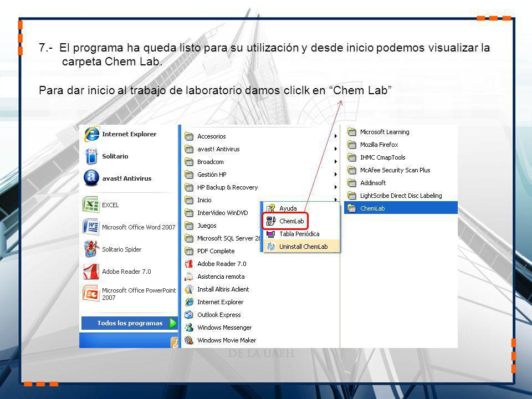Click Windows Movie Maker text
This screenshot has height=399, width=532.
pyautogui.click(x=227, y=340)
